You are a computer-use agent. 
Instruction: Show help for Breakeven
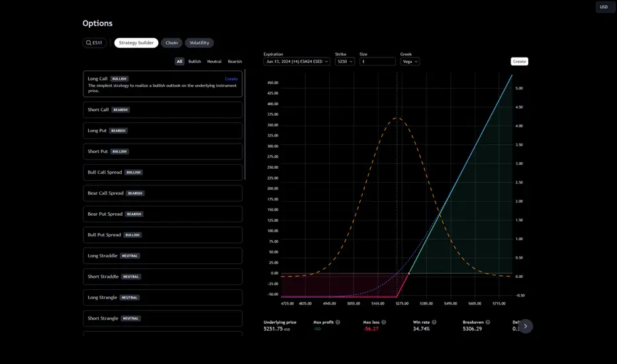[488, 322]
